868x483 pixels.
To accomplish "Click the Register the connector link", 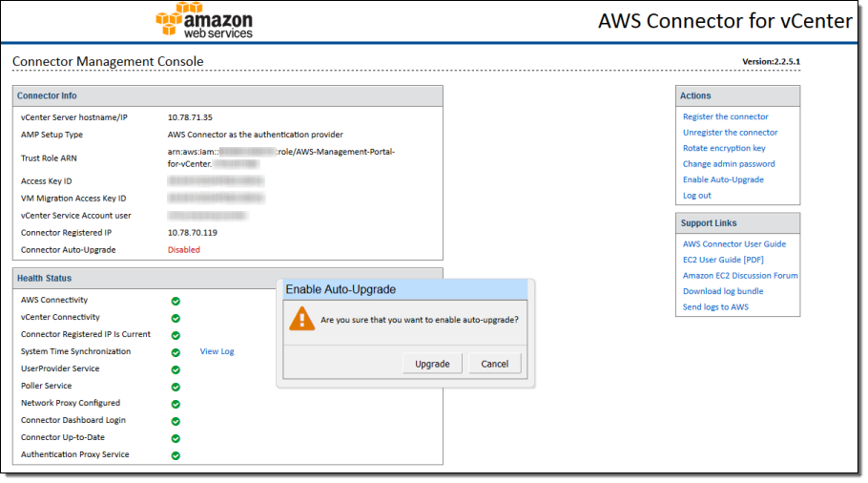I will point(725,117).
